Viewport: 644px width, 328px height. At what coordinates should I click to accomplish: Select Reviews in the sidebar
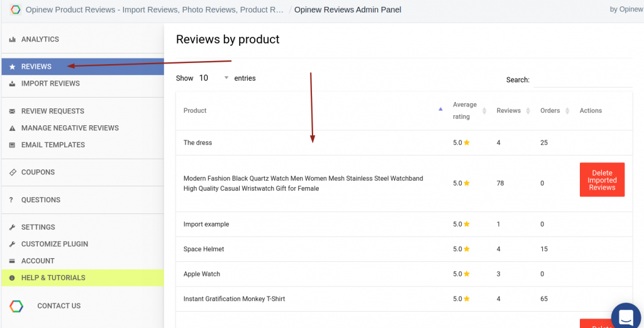(82, 67)
